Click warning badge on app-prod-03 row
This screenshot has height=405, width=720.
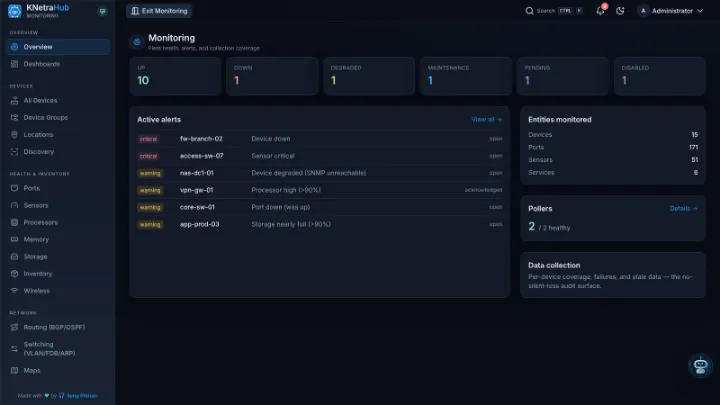point(150,225)
